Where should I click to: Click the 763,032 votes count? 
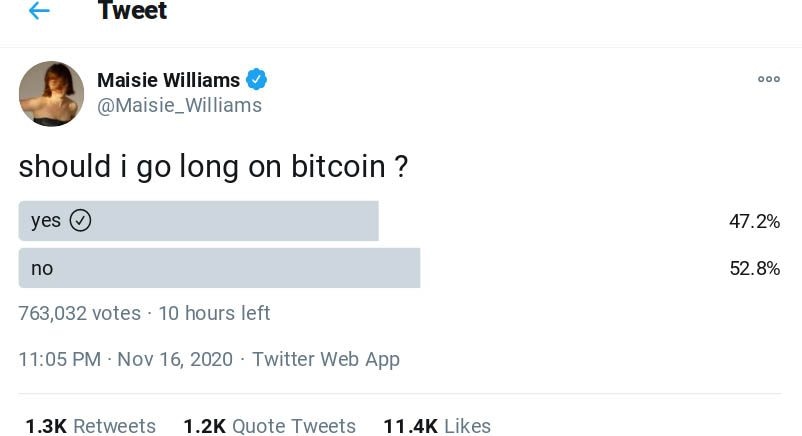[79, 313]
